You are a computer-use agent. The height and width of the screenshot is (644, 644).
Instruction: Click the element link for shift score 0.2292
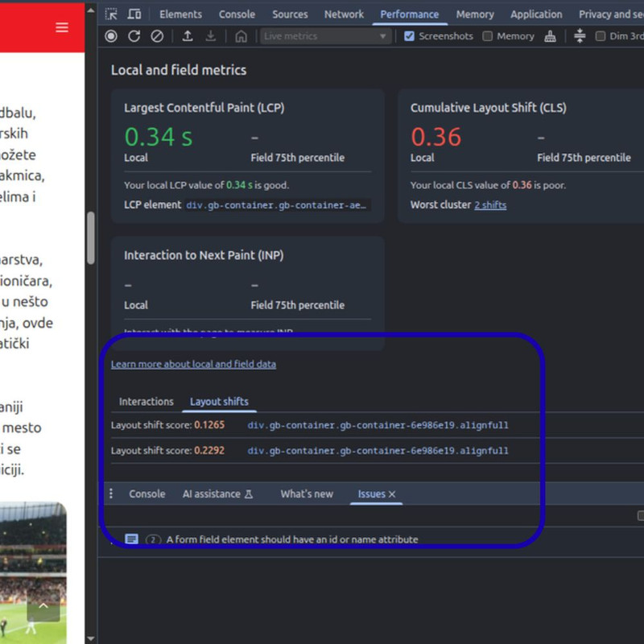coord(378,451)
